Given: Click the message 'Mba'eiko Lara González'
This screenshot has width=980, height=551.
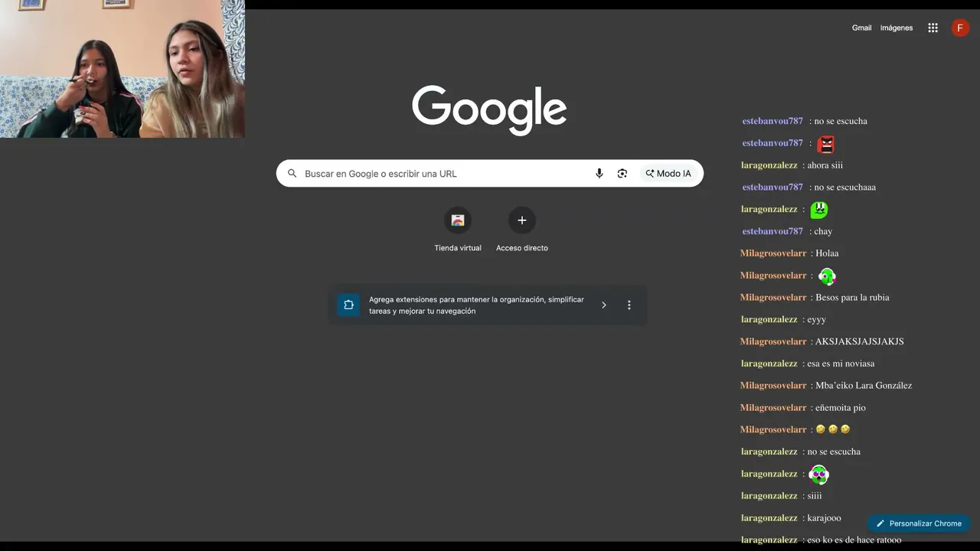Looking at the screenshot, I should [864, 386].
